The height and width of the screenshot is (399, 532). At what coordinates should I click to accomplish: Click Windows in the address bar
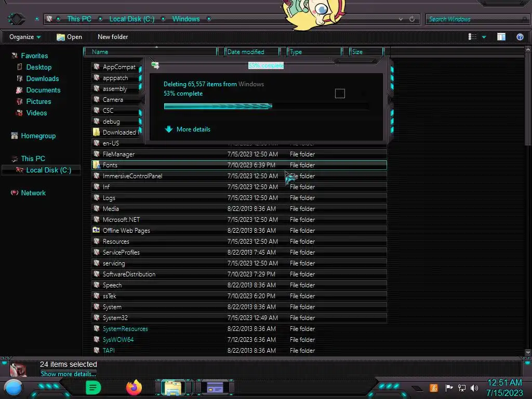(186, 19)
